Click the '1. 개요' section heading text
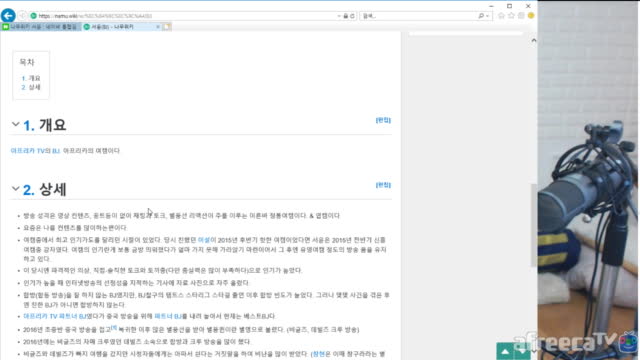Screen dimensions: 640x360 click(x=44, y=125)
